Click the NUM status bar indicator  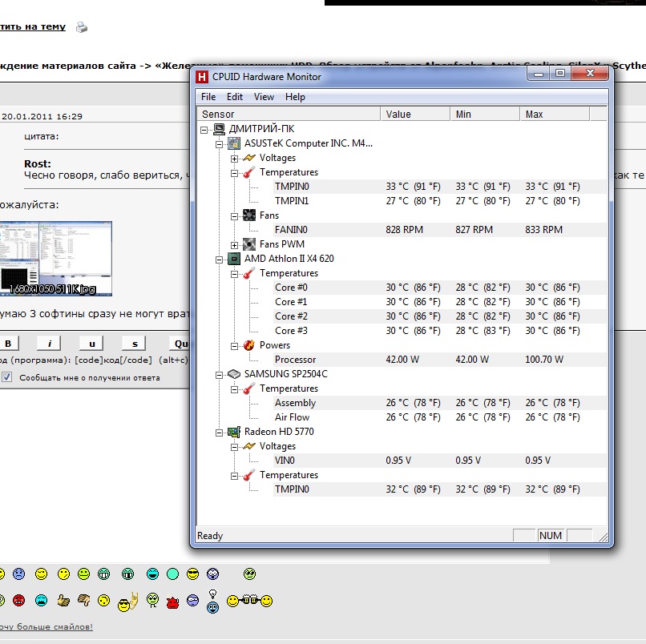coord(551,535)
